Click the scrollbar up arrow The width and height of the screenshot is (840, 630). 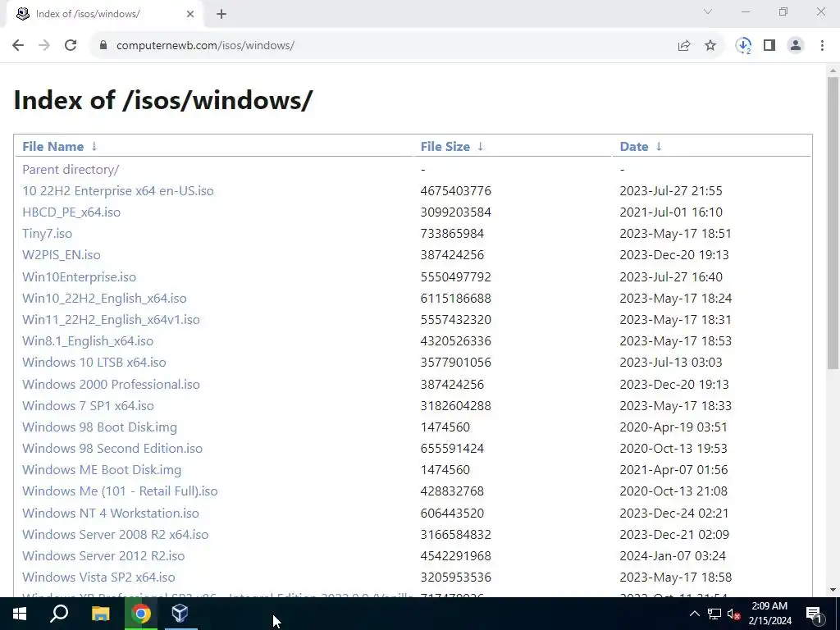(x=833, y=71)
